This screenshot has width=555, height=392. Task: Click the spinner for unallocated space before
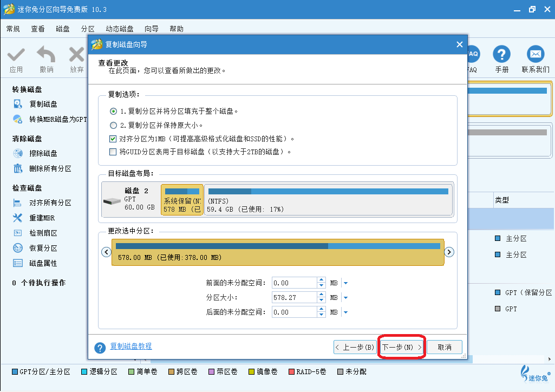coord(322,283)
